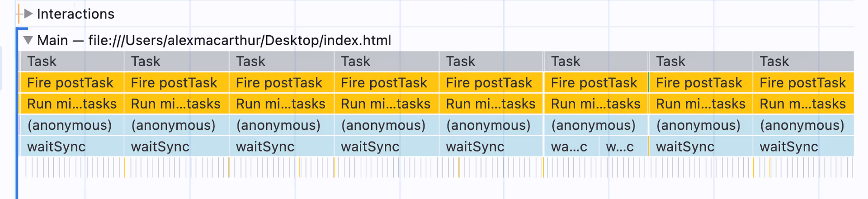Collapse the Main thread track
The width and height of the screenshot is (868, 199).
coord(28,40)
